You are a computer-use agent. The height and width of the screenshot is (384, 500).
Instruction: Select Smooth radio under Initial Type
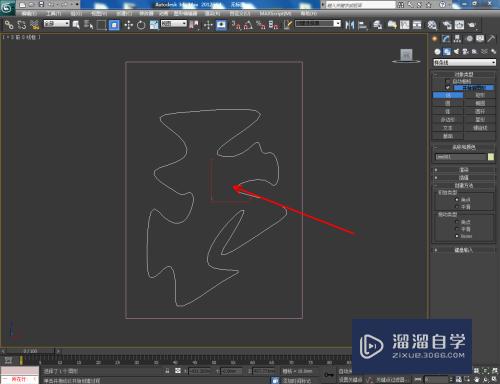tap(457, 207)
